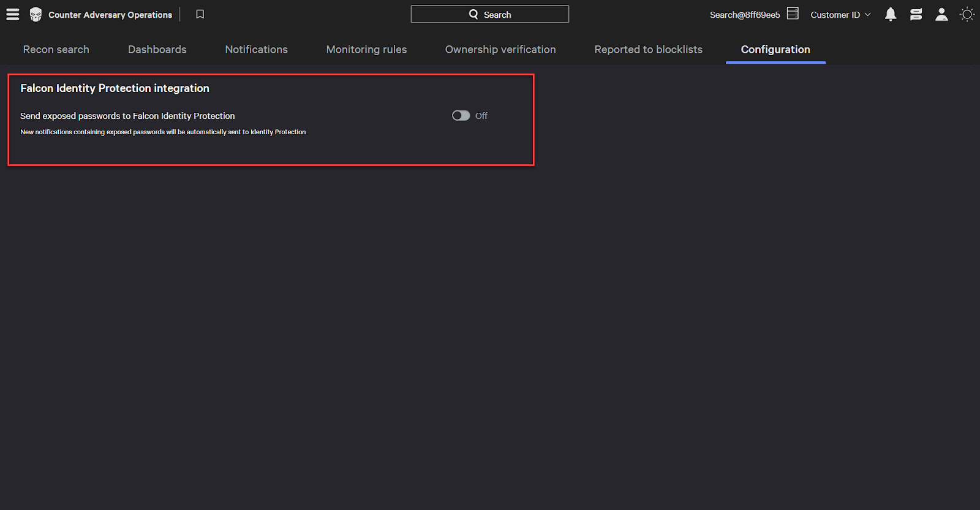Click Counter Adversary Operations title

[110, 15]
